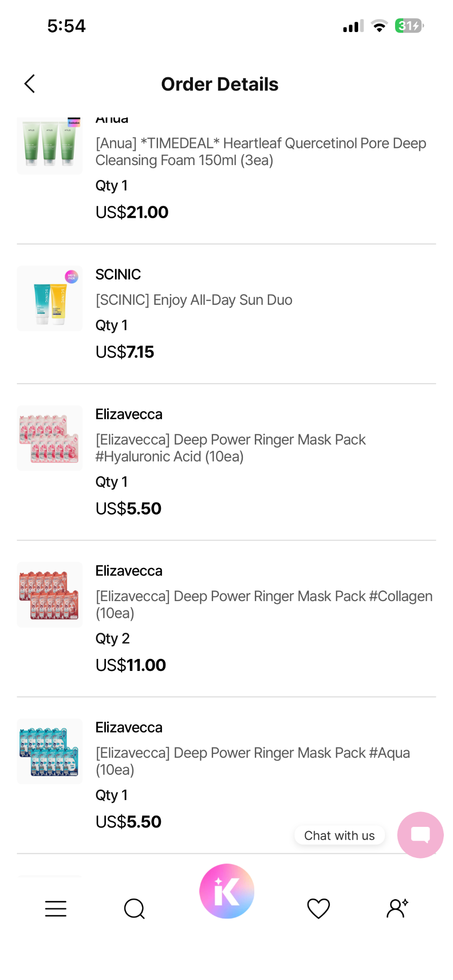Tap the gradient K home button
This screenshot has width=453, height=980.
coord(226,891)
